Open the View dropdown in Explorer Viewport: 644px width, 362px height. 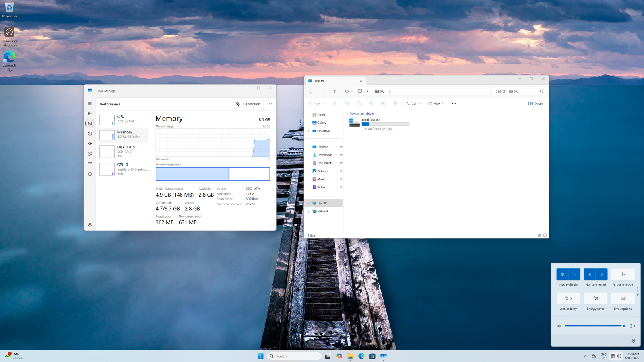click(x=436, y=103)
